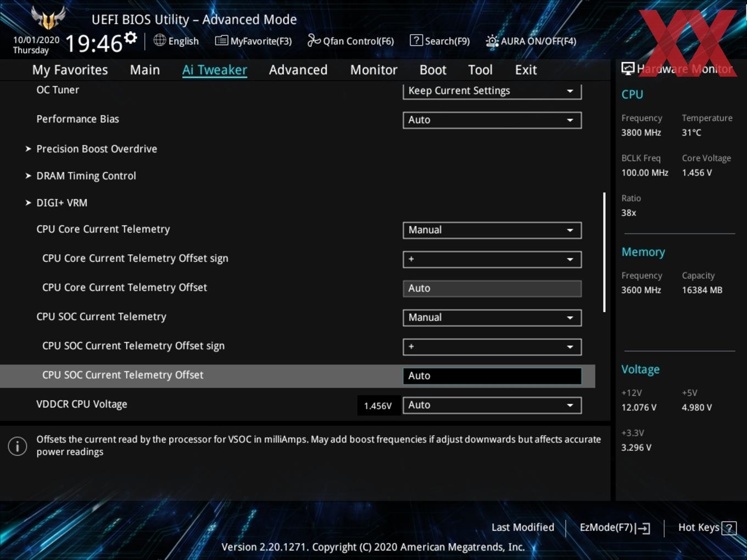Select the Performance Bias row label
This screenshot has height=560, width=747.
pos(77,119)
